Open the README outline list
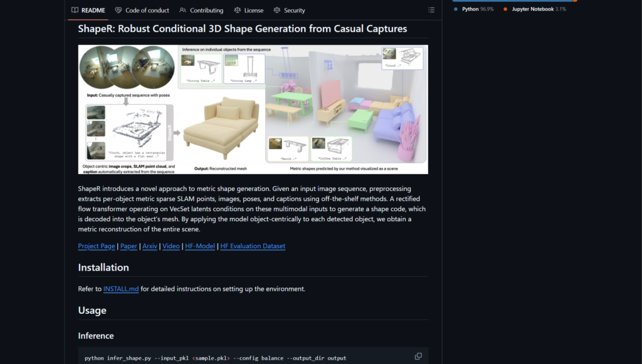This screenshot has height=364, width=642. (431, 10)
